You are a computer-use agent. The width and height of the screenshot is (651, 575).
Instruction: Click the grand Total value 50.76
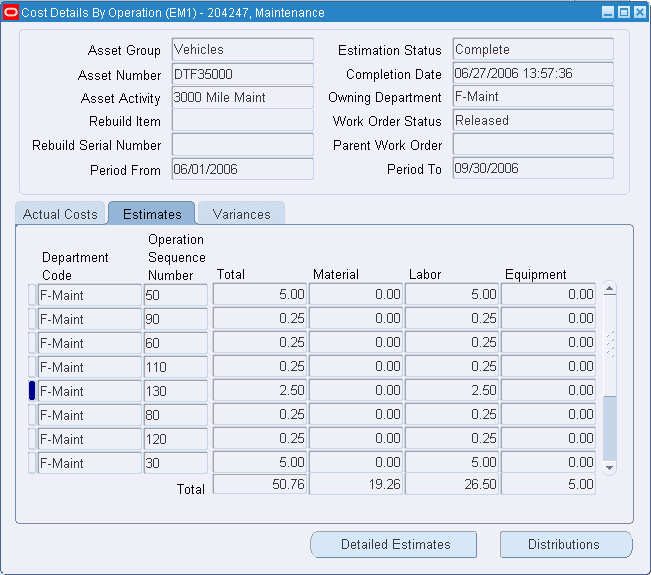click(260, 484)
